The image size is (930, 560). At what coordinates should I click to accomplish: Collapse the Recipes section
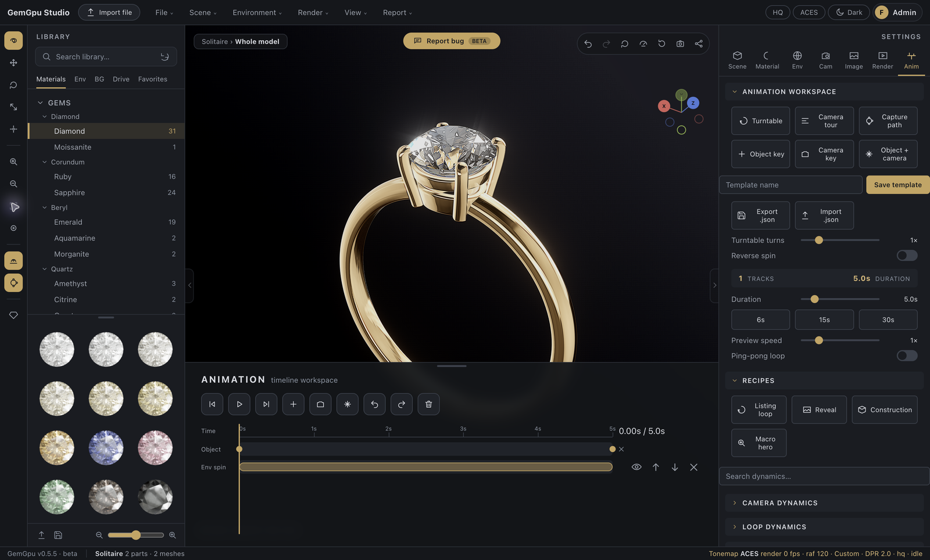point(824,380)
